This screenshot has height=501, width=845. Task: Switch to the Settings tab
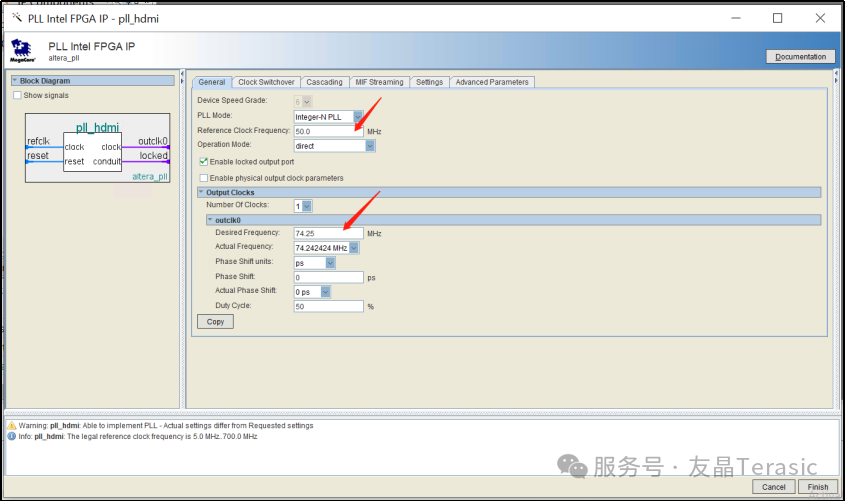coord(430,82)
